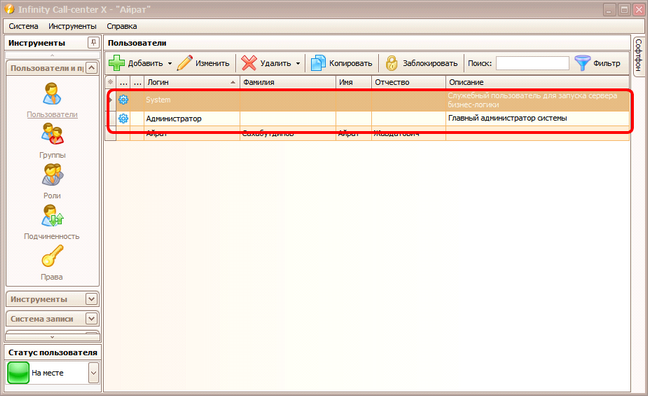Click the funnel Фильтр icon

click(x=582, y=63)
